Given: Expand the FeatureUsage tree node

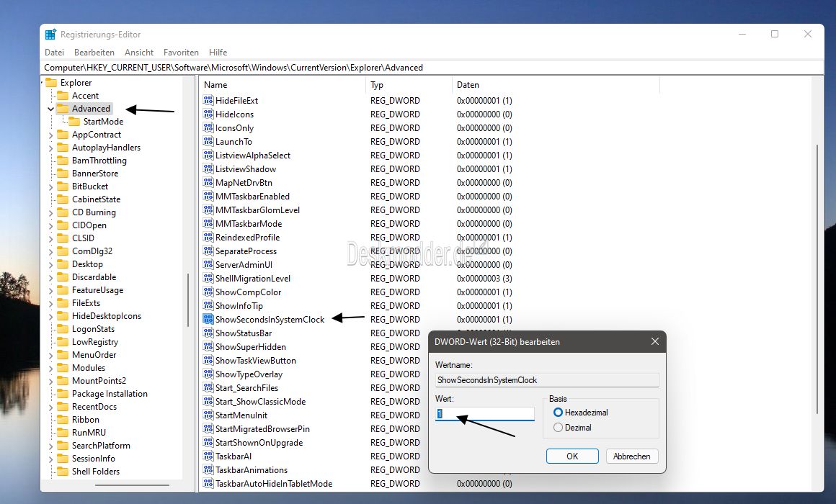Looking at the screenshot, I should pos(50,290).
